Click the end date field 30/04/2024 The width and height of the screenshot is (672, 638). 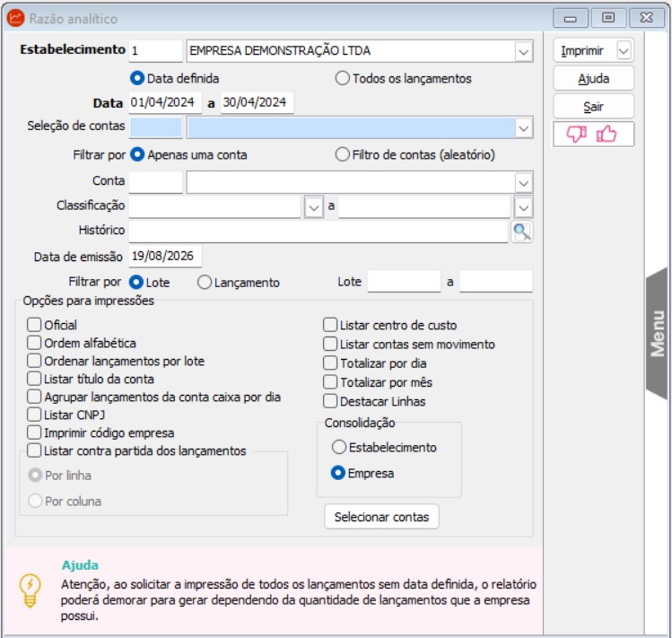tap(257, 102)
